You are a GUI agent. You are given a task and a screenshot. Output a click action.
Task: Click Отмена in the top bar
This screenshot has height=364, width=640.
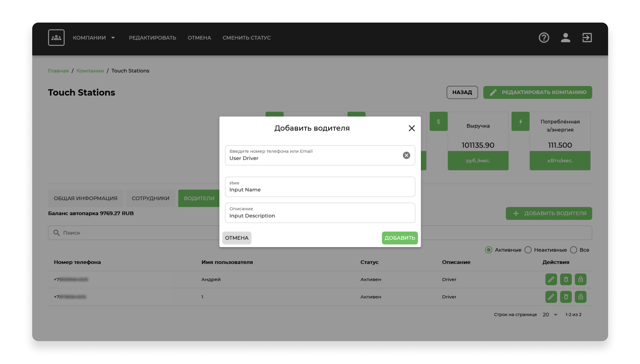point(199,38)
